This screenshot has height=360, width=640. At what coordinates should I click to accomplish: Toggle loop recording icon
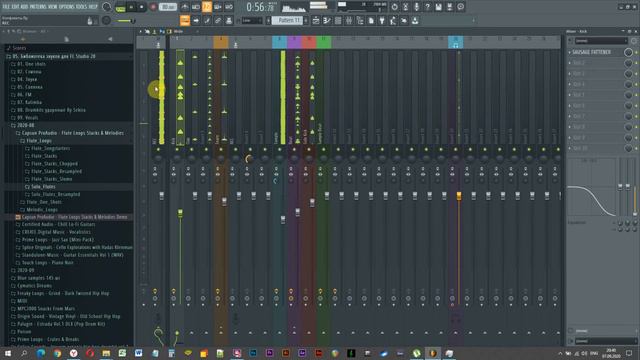point(229,7)
